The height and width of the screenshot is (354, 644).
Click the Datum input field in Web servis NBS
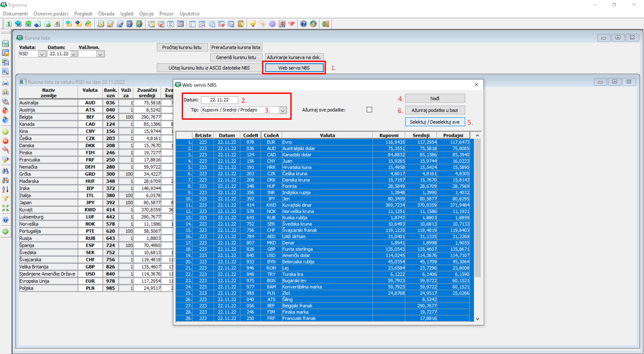tap(219, 100)
